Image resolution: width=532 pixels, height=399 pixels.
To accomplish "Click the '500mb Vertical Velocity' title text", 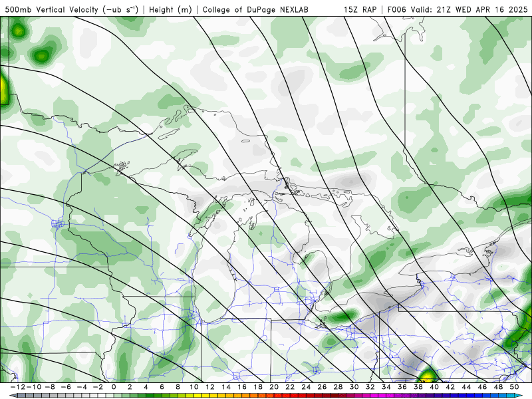I will (52, 9).
